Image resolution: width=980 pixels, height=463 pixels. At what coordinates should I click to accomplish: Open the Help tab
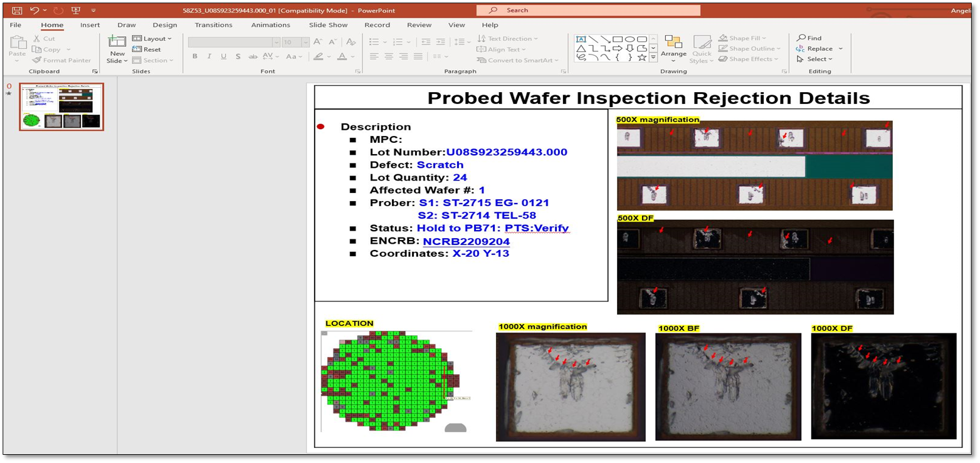point(490,25)
